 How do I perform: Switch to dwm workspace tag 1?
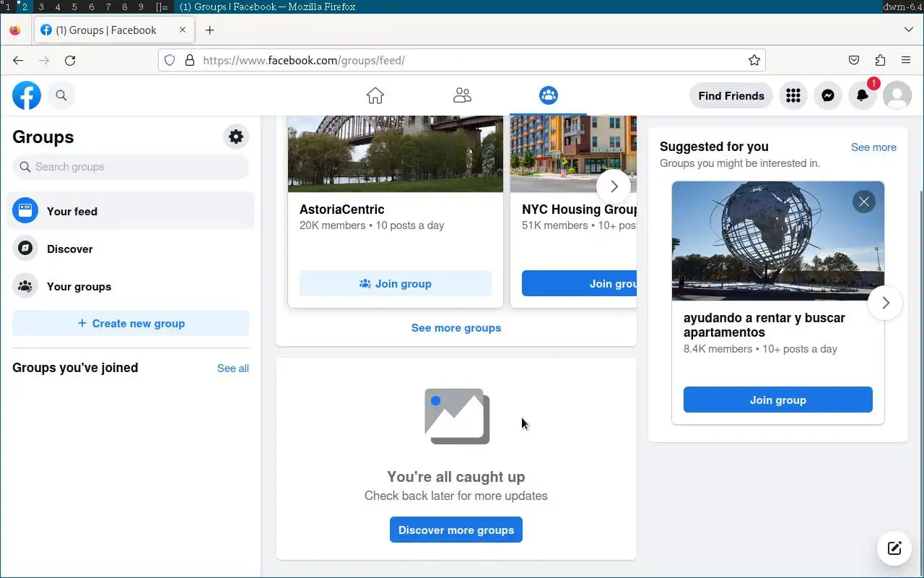point(7,7)
